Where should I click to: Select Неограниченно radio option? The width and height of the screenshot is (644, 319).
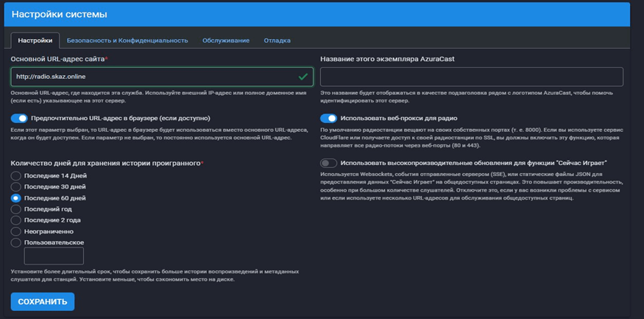(16, 231)
